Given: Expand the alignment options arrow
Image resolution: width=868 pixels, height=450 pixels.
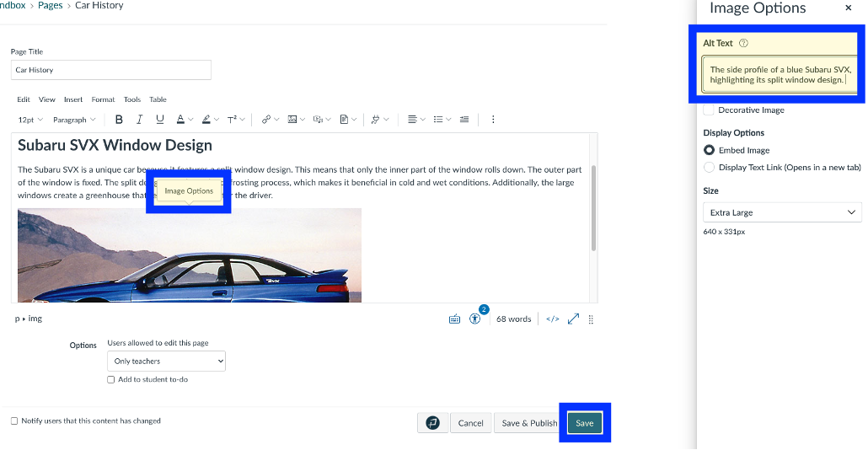Looking at the screenshot, I should tap(422, 120).
